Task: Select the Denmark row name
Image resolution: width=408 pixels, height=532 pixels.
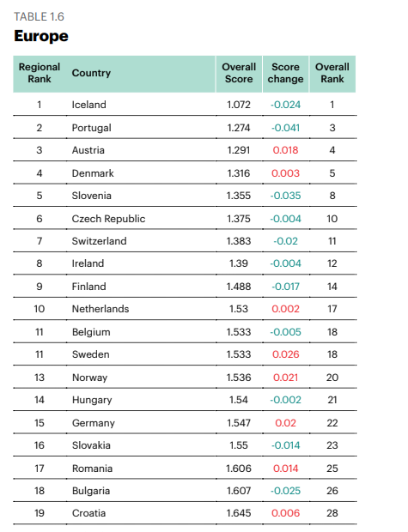Action: tap(93, 173)
